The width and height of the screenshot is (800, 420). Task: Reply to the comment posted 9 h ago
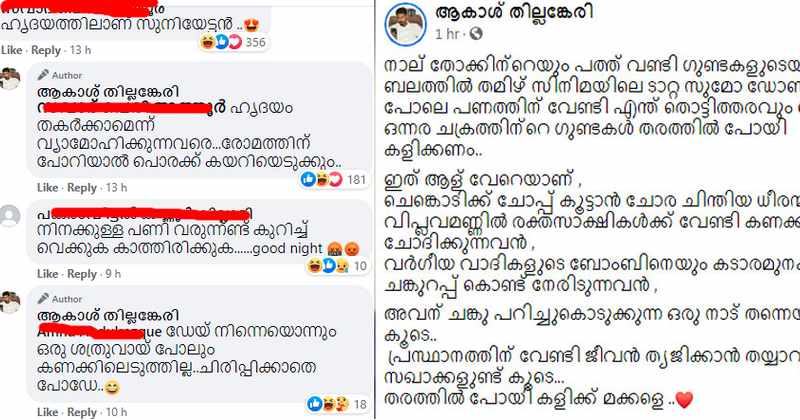[x=82, y=274]
